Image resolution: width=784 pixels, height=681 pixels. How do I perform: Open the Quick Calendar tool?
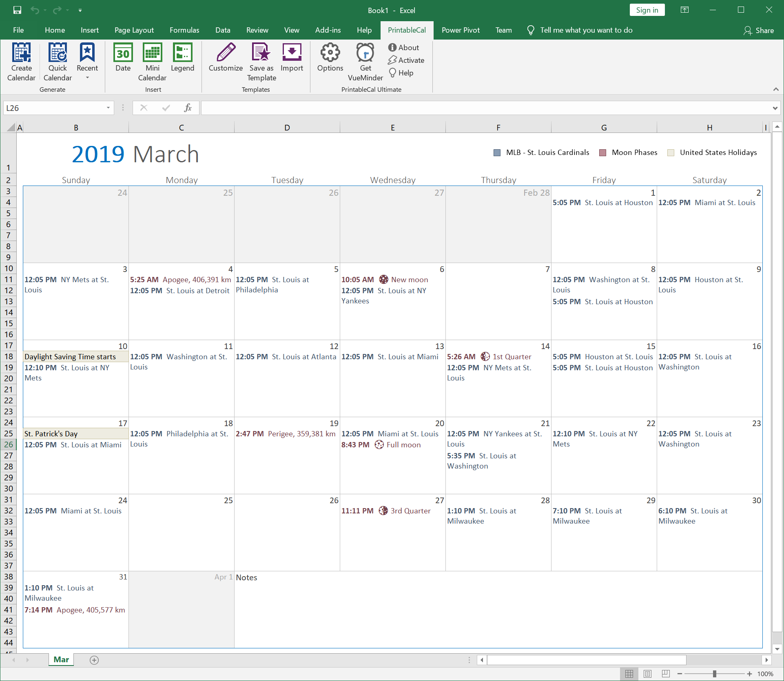coord(58,62)
